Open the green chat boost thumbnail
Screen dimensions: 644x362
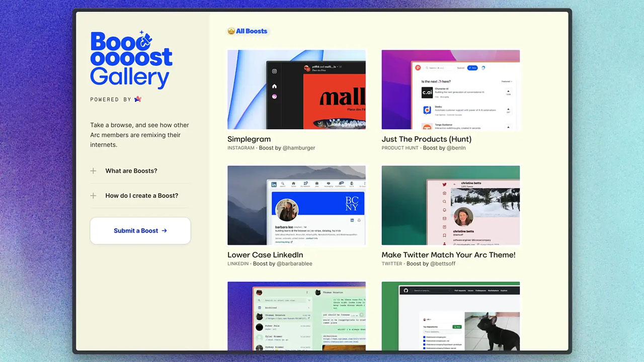point(296,316)
